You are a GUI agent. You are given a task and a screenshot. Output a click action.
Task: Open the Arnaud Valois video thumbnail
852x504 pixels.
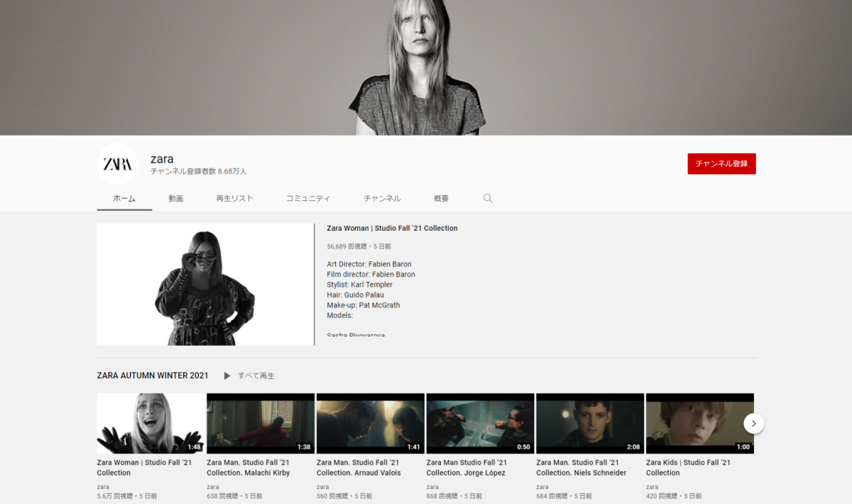371,424
